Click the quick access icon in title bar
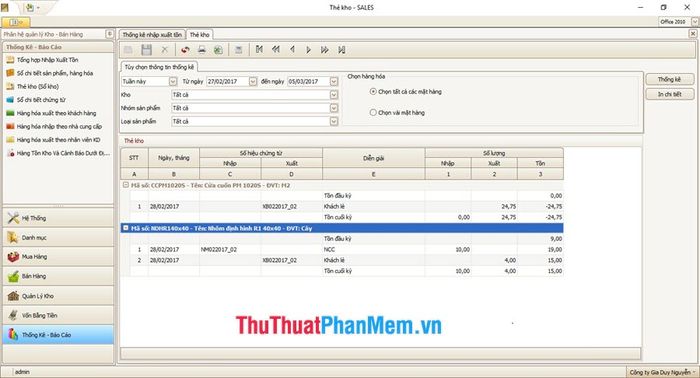The image size is (700, 378). pos(30,8)
